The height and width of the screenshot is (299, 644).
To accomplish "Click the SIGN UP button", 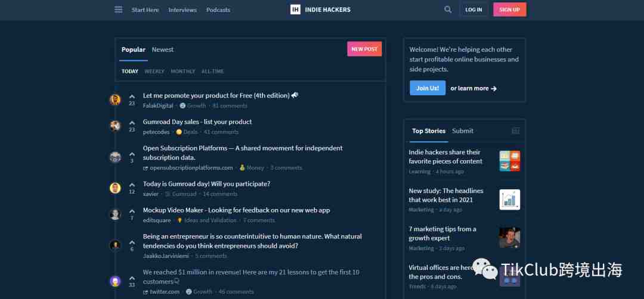I will tap(510, 10).
